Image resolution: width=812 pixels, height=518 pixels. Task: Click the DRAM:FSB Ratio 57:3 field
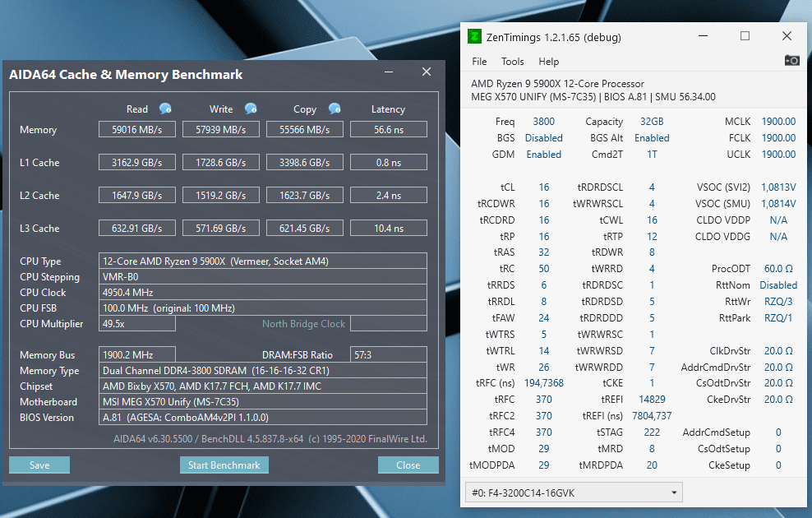coord(389,355)
